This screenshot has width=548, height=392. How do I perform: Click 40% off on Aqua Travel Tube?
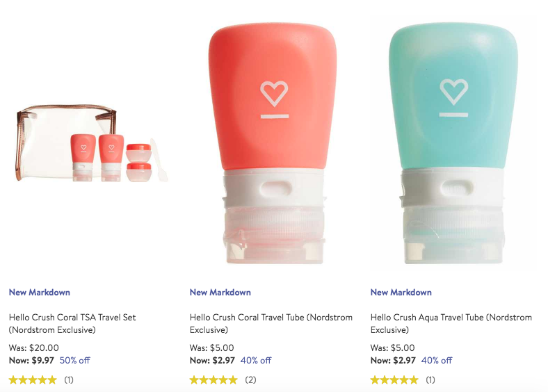pyautogui.click(x=437, y=360)
